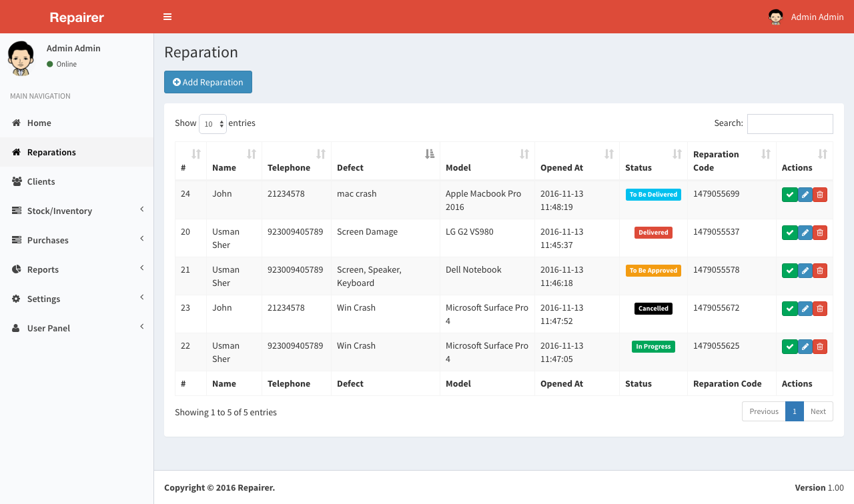Click the Defect column sort icon
This screenshot has height=504, width=854.
pos(430,154)
